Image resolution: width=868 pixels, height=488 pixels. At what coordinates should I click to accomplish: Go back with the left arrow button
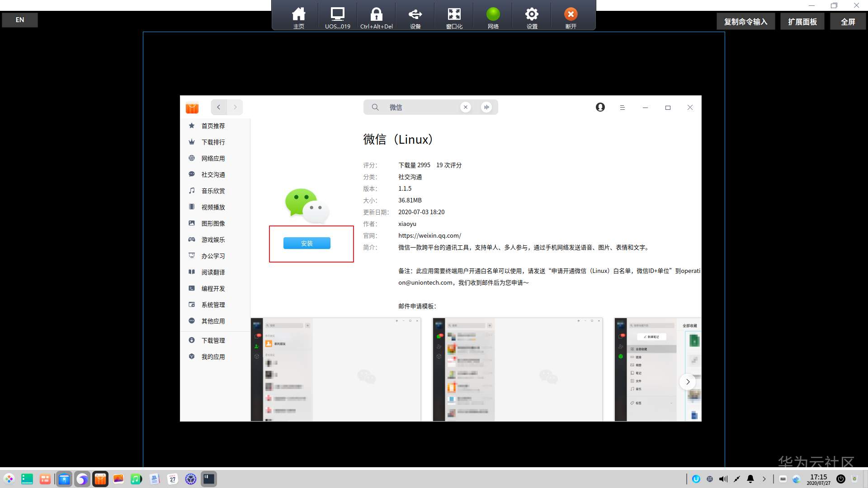219,107
